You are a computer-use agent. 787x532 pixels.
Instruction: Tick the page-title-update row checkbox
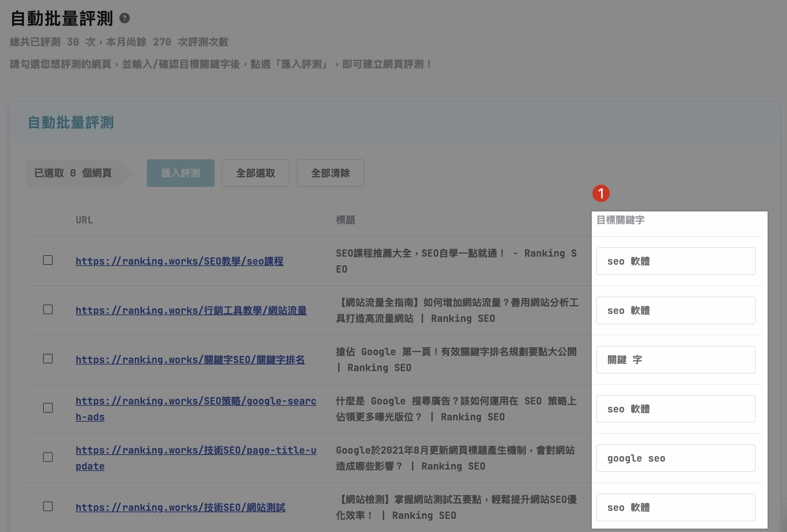48,457
